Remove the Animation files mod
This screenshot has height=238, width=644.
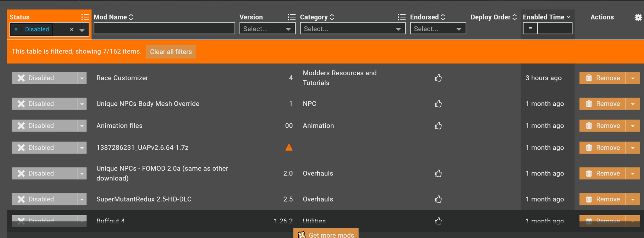click(602, 126)
